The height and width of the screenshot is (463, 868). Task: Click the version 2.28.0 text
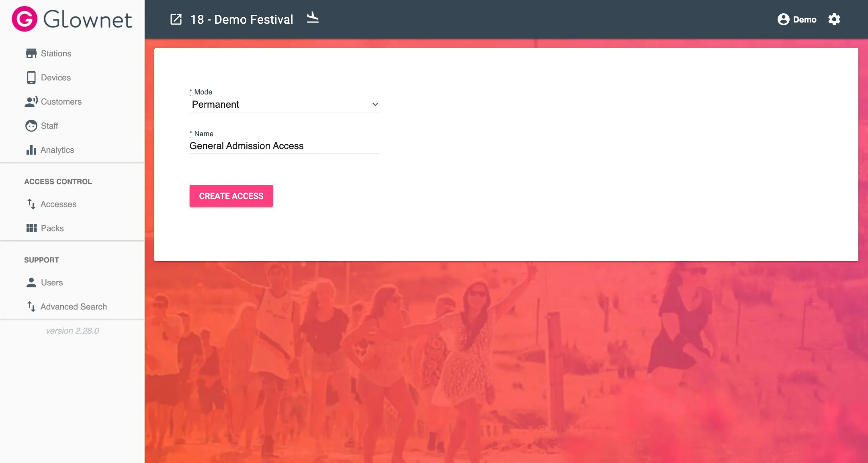[72, 331]
